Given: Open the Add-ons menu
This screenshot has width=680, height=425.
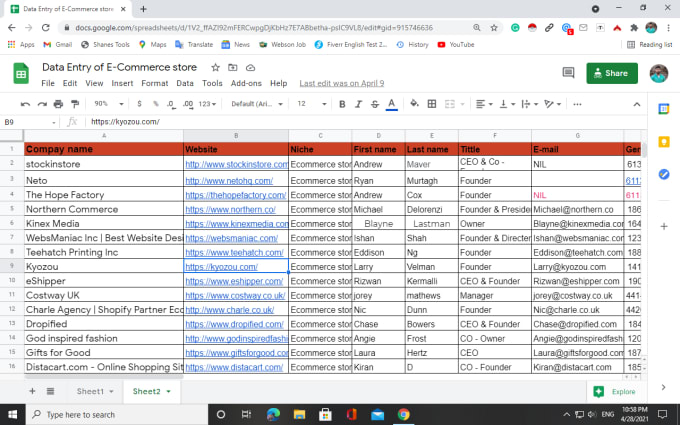Looking at the screenshot, I should [246, 83].
